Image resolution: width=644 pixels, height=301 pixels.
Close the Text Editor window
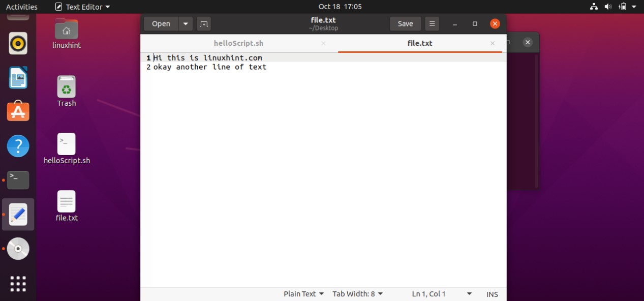(x=495, y=24)
